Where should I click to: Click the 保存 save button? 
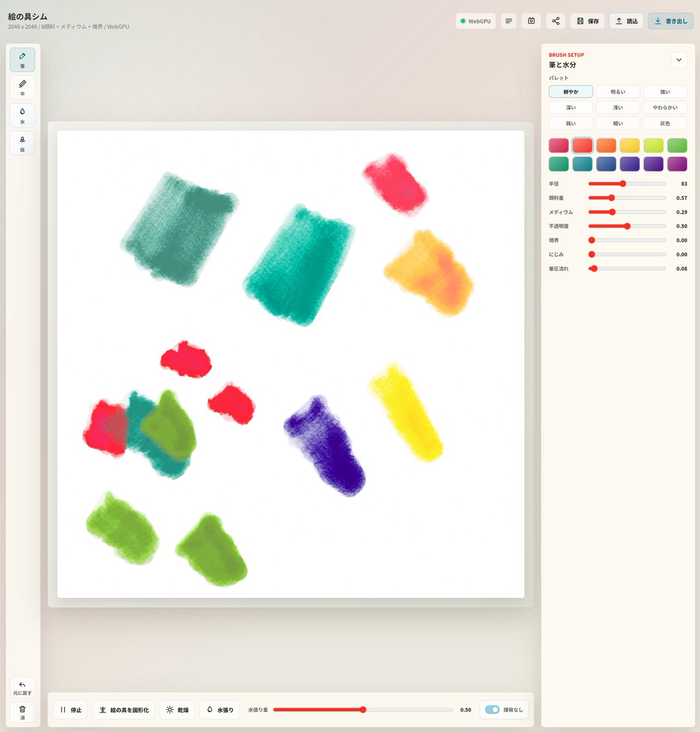click(x=588, y=21)
